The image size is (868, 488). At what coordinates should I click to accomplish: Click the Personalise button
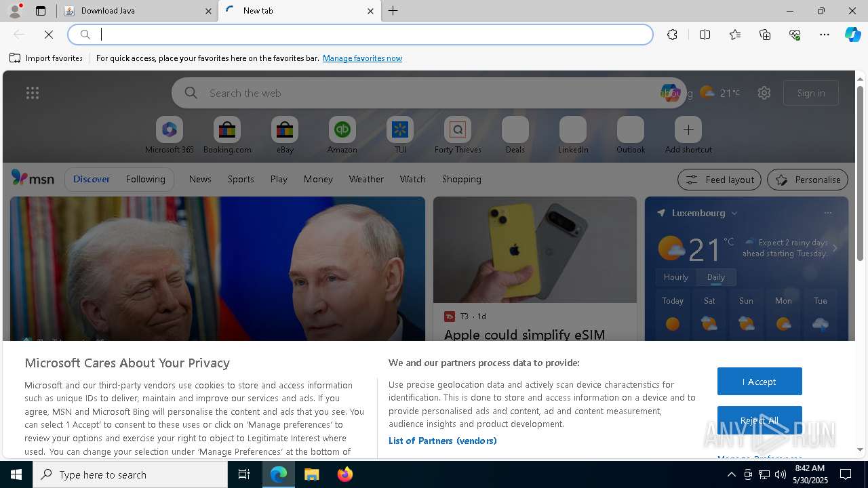(808, 180)
